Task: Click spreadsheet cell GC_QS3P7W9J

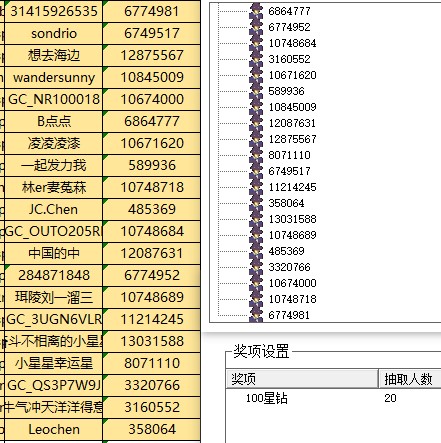Action: pos(54,385)
